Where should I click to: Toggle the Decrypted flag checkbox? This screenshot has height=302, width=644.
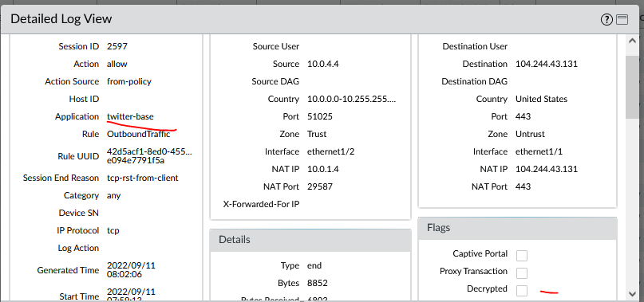[x=522, y=291]
